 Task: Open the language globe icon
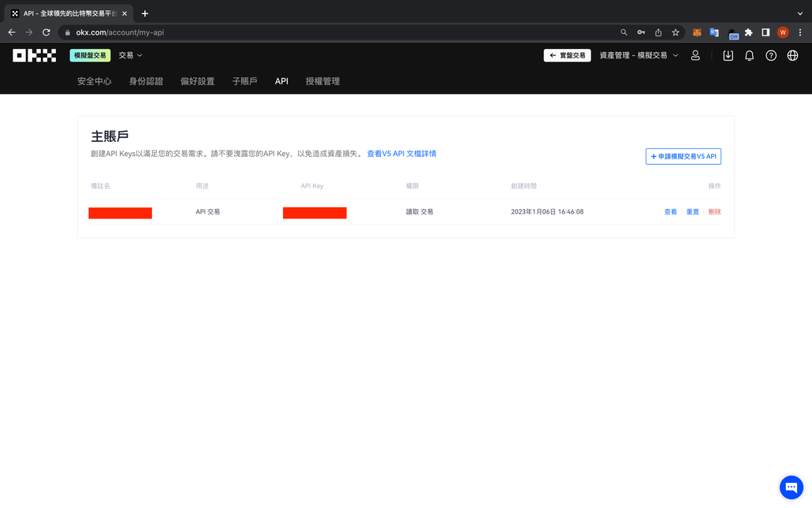click(x=792, y=55)
